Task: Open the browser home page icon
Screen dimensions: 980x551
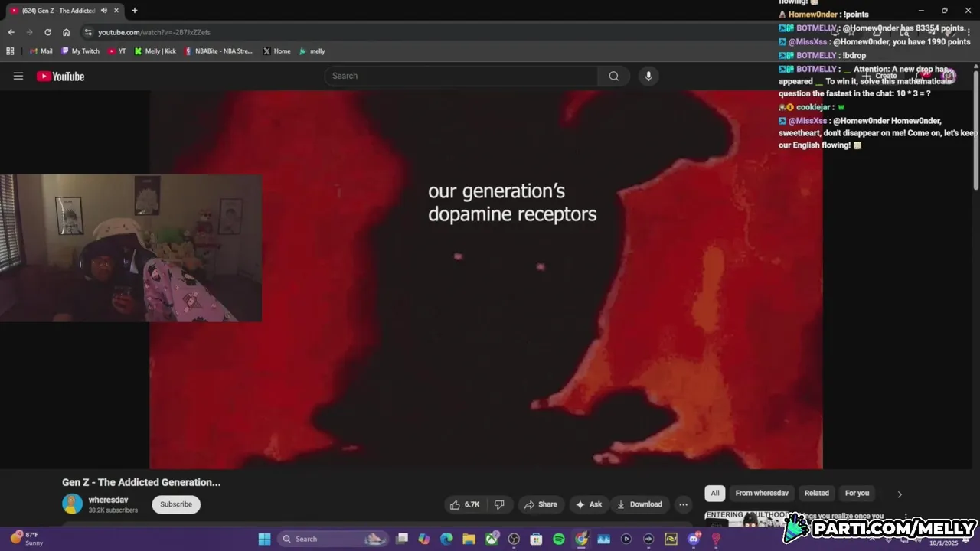Action: (66, 32)
